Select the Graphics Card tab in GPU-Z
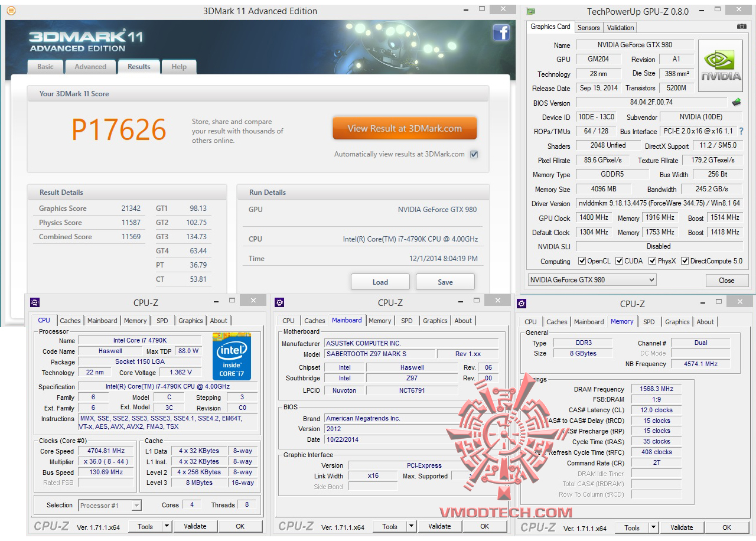This screenshot has width=756, height=541. pyautogui.click(x=550, y=27)
